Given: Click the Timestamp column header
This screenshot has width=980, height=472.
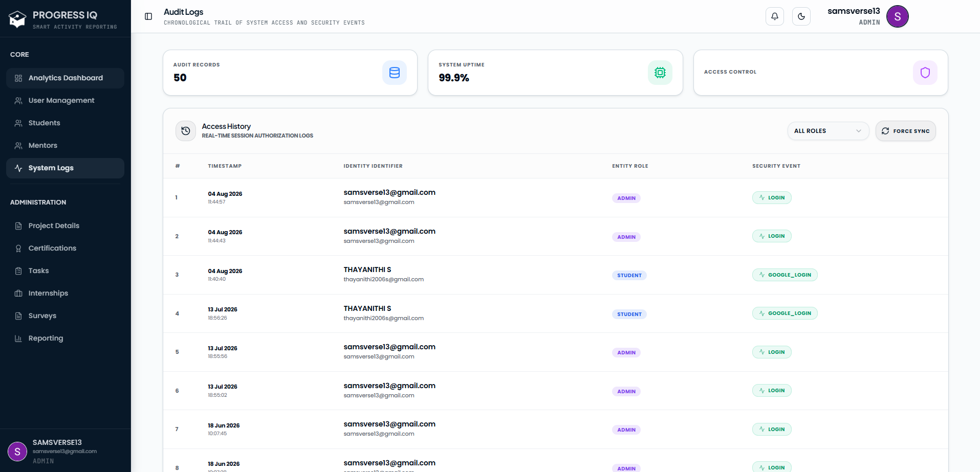Looking at the screenshot, I should point(225,166).
